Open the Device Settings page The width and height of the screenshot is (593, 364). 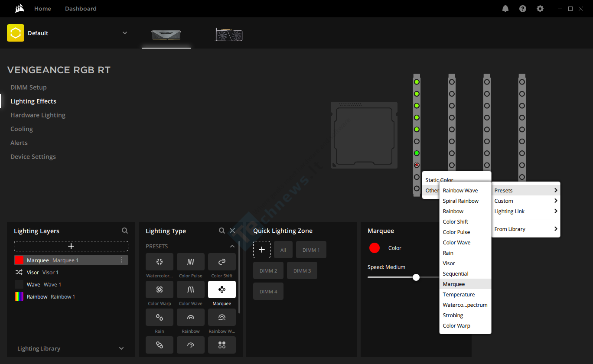click(33, 156)
